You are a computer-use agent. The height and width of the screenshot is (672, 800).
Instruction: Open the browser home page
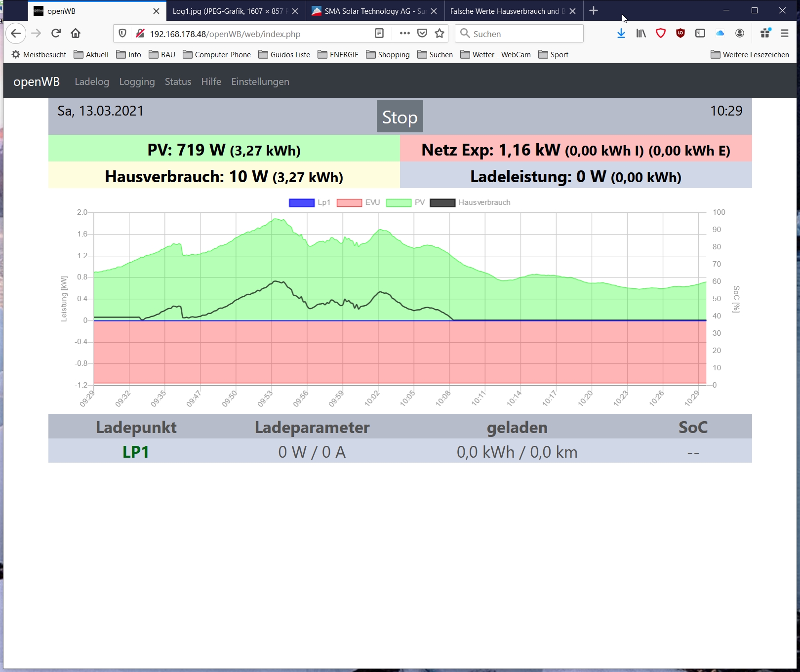(x=76, y=34)
